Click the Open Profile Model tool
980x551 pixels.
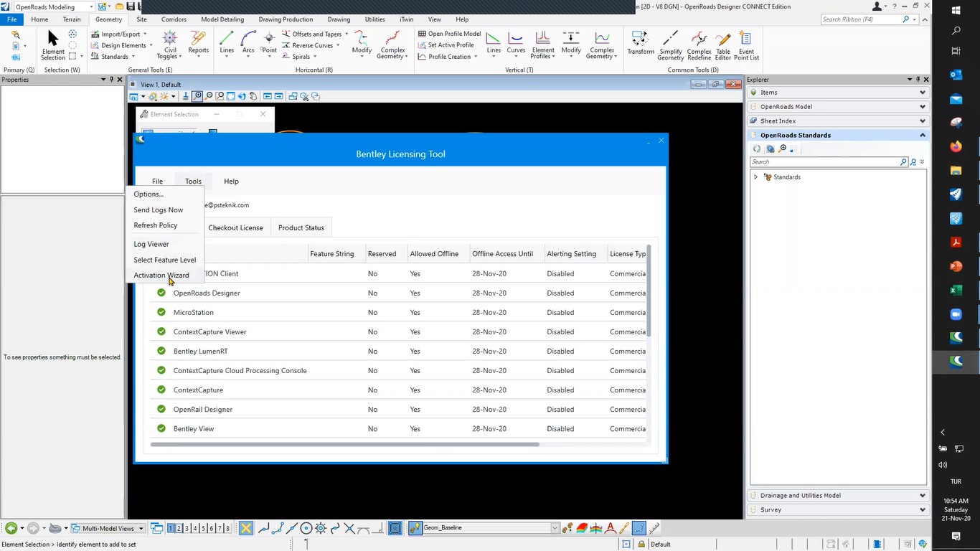(449, 34)
